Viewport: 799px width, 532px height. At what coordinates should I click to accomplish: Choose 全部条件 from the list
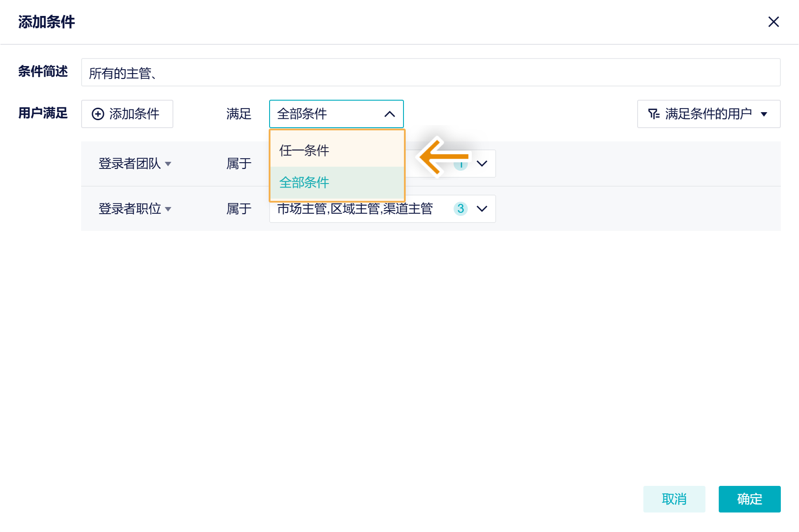click(x=337, y=182)
